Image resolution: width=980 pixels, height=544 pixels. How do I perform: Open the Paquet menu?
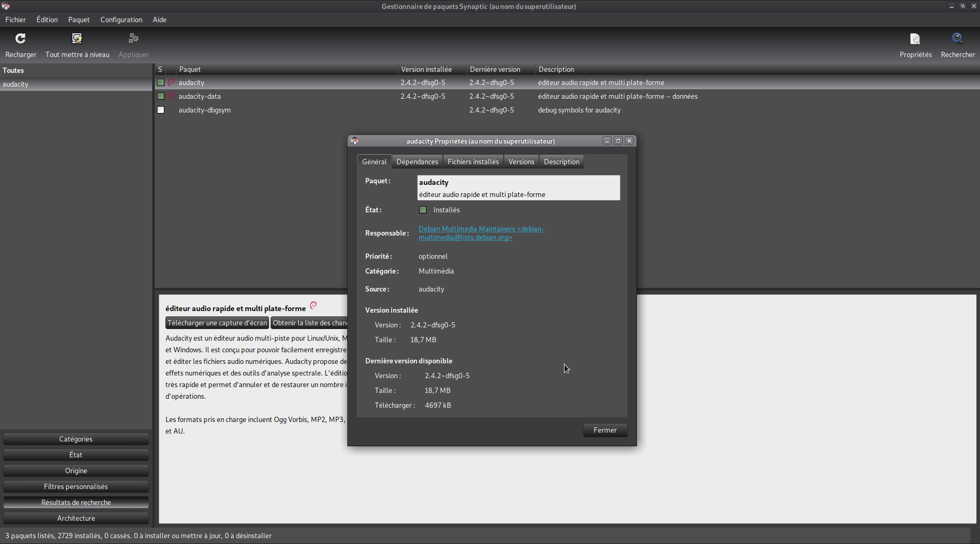pyautogui.click(x=79, y=20)
